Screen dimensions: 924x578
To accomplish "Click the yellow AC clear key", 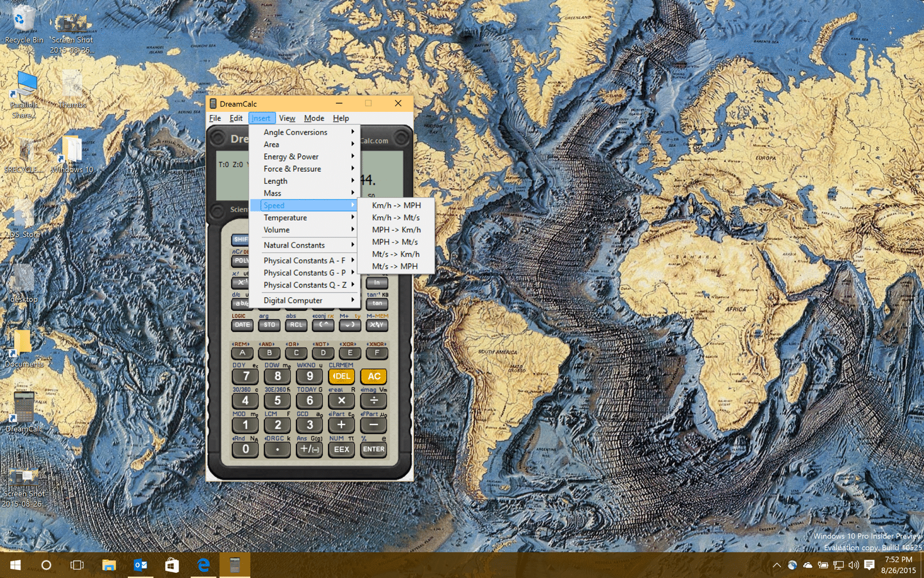I will point(374,376).
